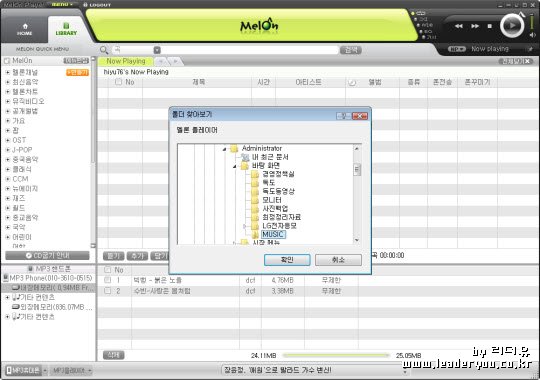The image size is (540, 380).
Task: Click the orange button next to 멜론채널
Action: (77, 72)
